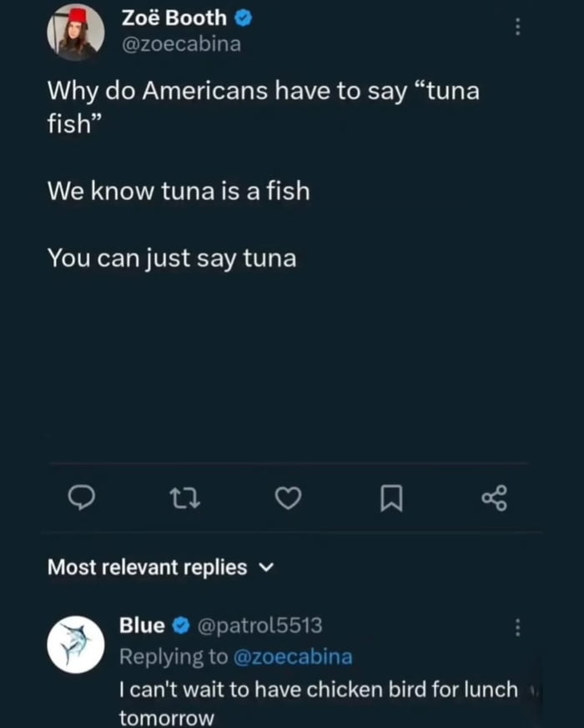
Task: Bookmark the tweet
Action: (392, 499)
